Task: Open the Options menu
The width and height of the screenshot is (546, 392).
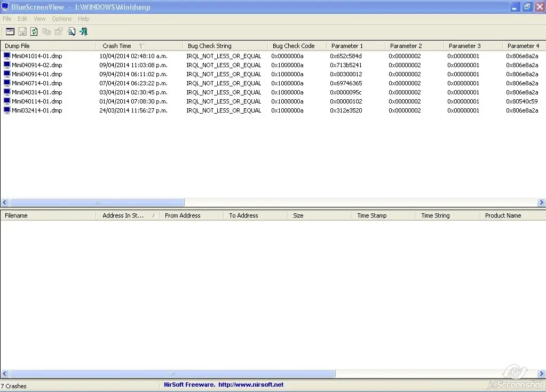Action: pyautogui.click(x=61, y=19)
